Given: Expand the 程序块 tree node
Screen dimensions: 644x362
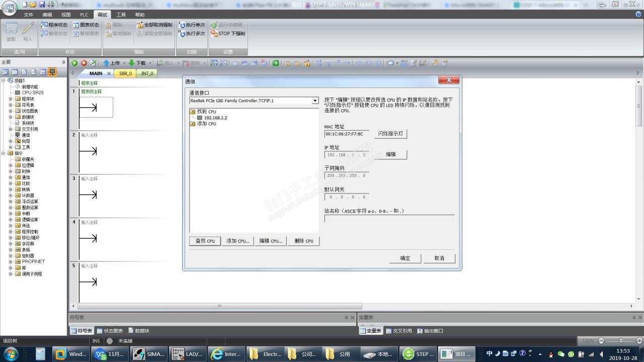Looking at the screenshot, I should click(x=11, y=99).
